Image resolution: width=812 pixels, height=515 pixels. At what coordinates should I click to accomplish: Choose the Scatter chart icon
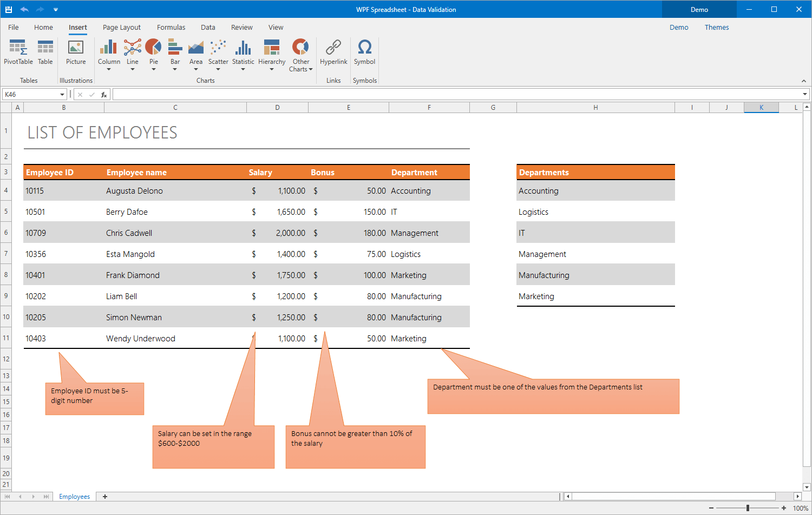(218, 52)
